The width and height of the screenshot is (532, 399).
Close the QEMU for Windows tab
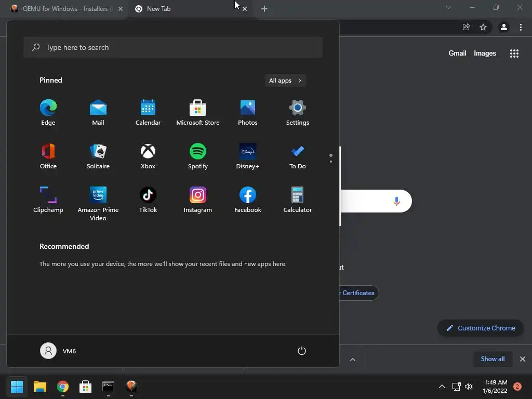click(x=121, y=9)
